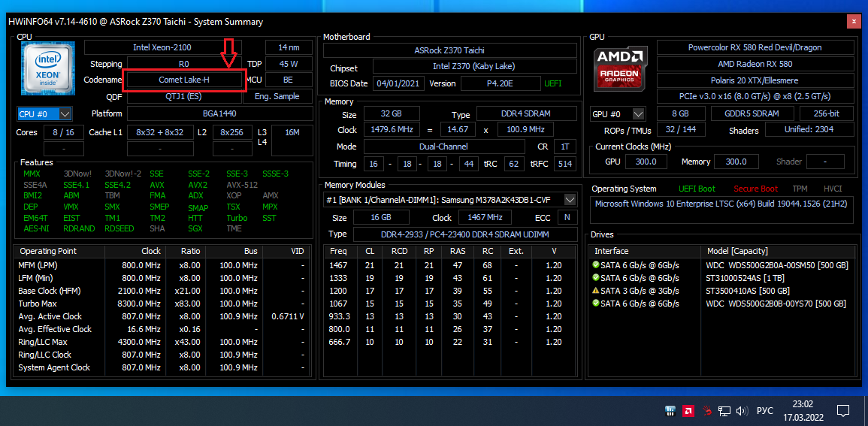Click the ASRock Z370 Taichi motherboard field
The image size is (868, 426).
pos(450,50)
